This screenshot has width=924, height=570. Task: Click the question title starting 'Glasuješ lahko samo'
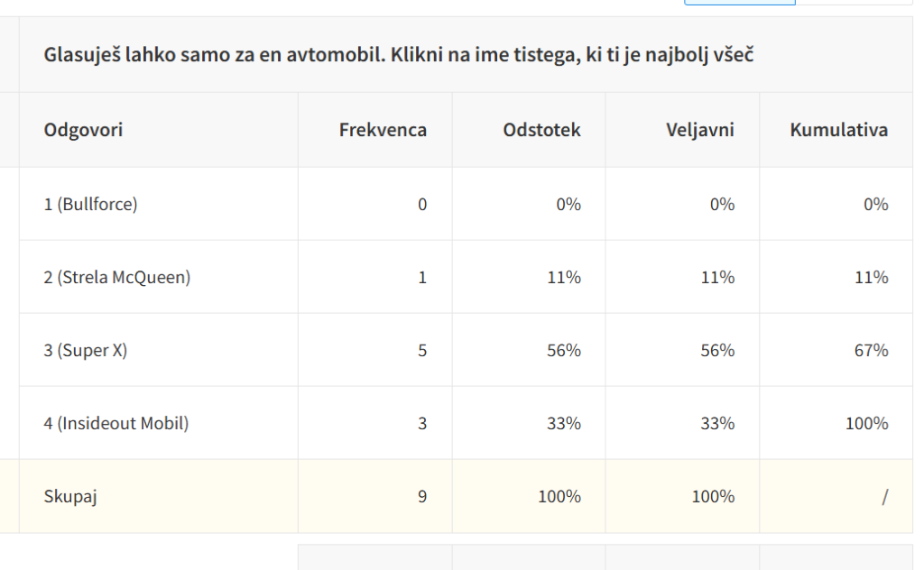click(x=399, y=56)
